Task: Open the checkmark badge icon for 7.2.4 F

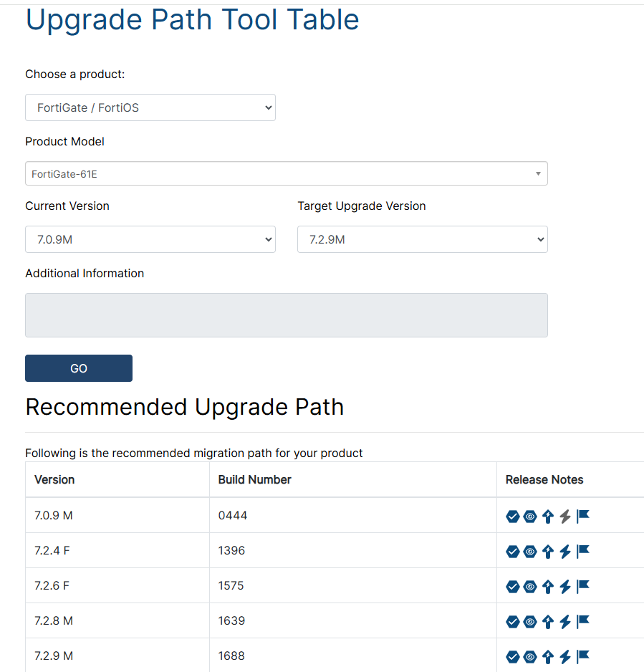Action: 512,552
